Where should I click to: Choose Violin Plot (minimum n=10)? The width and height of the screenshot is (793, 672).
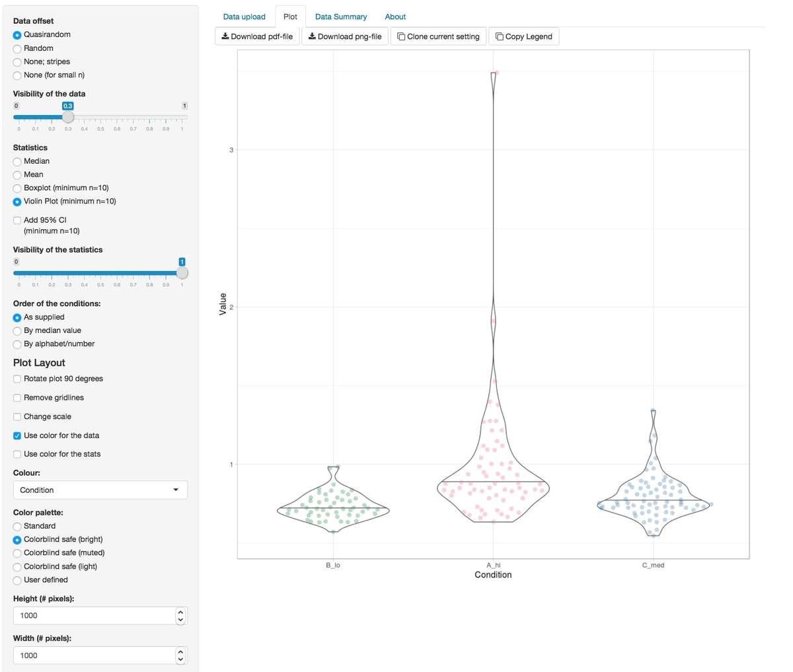17,202
